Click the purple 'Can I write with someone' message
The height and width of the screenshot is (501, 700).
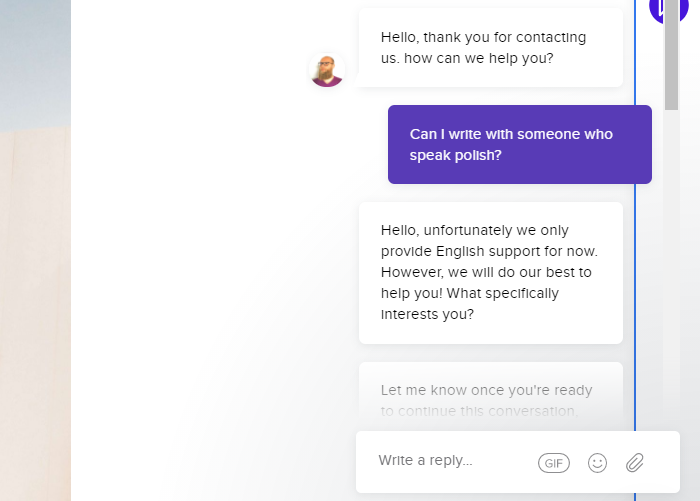pos(520,145)
